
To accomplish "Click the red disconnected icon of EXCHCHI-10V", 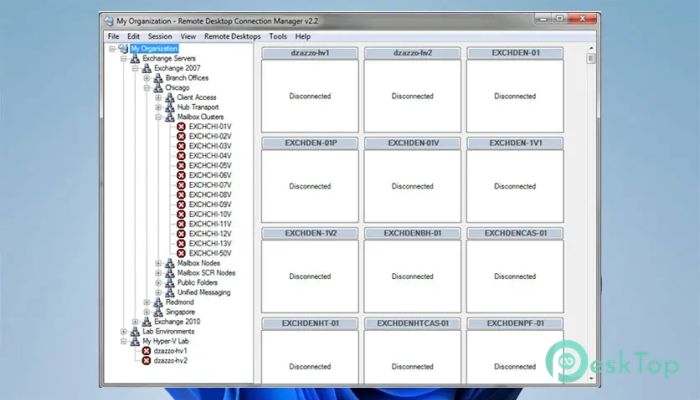I will (x=181, y=214).
